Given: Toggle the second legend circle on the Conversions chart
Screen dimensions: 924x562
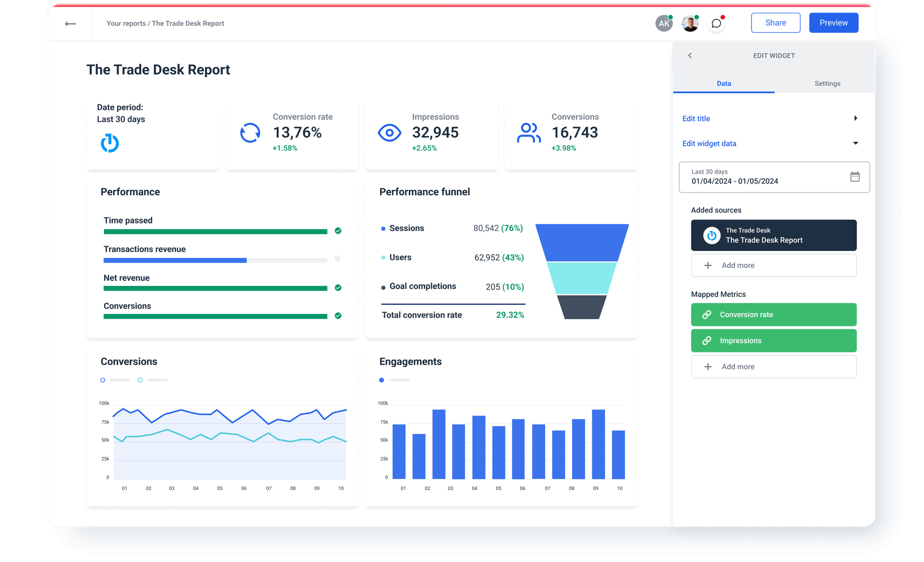Looking at the screenshot, I should [x=140, y=380].
